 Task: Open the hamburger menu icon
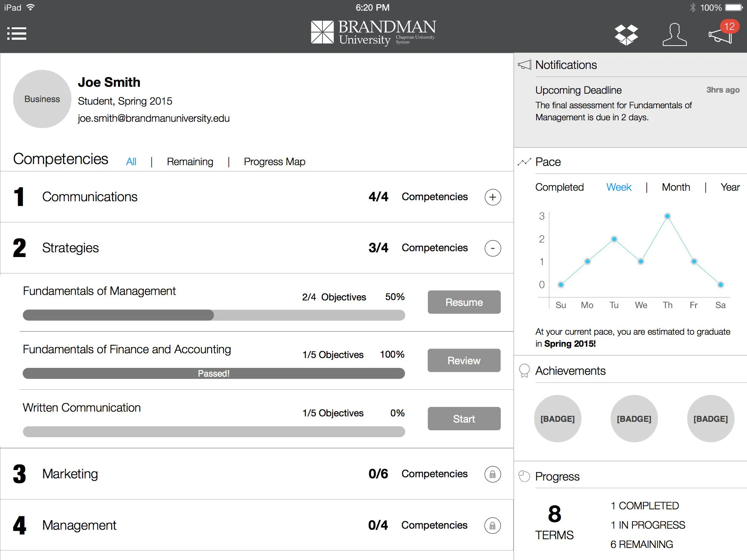click(x=17, y=34)
